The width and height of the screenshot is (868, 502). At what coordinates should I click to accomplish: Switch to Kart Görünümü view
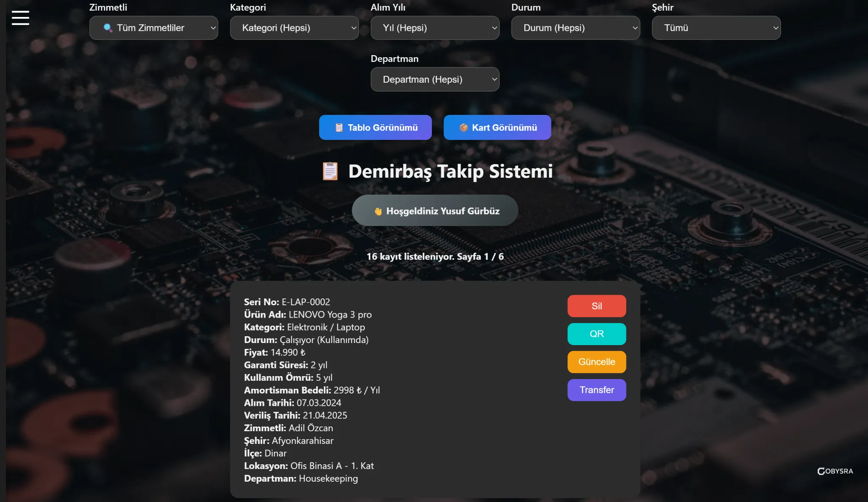[x=498, y=128]
